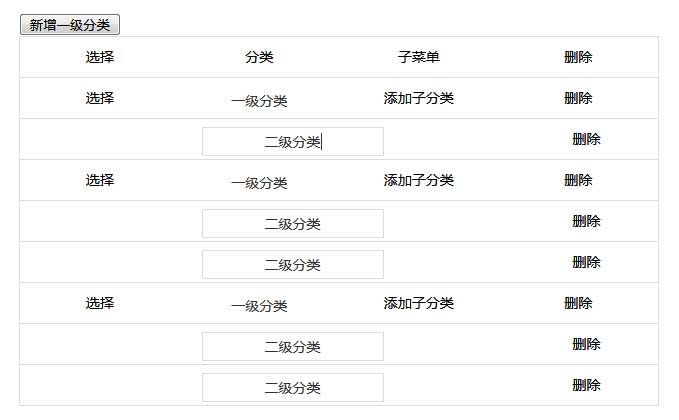Delete first 二级分类 under the second category
Image resolution: width=679 pixels, height=420 pixels.
(586, 221)
